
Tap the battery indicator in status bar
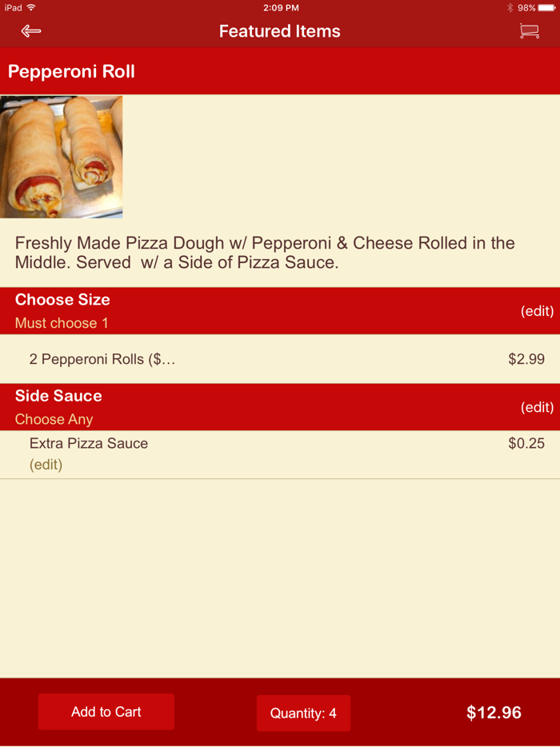point(547,7)
